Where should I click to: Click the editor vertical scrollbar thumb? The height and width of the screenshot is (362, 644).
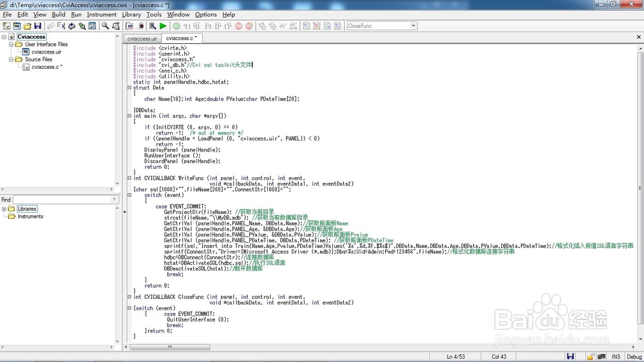[640, 187]
